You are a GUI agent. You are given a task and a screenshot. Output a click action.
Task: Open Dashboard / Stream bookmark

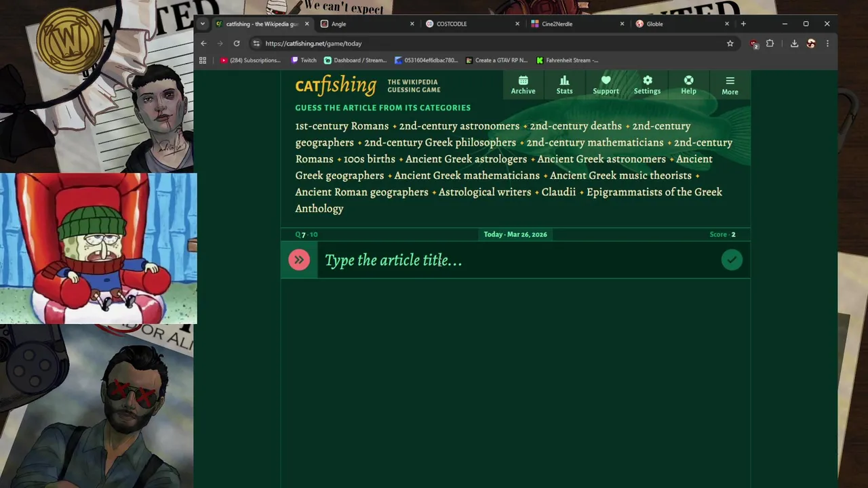tap(355, 60)
